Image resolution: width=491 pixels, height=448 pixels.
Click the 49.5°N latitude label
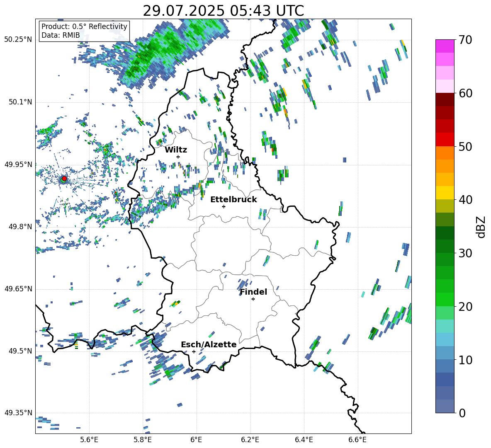coord(20,351)
